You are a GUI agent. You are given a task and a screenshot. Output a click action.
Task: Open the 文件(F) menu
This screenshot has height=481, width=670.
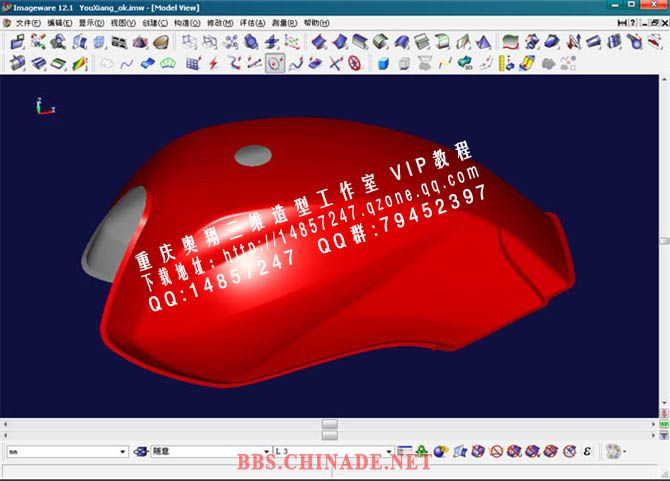28,23
